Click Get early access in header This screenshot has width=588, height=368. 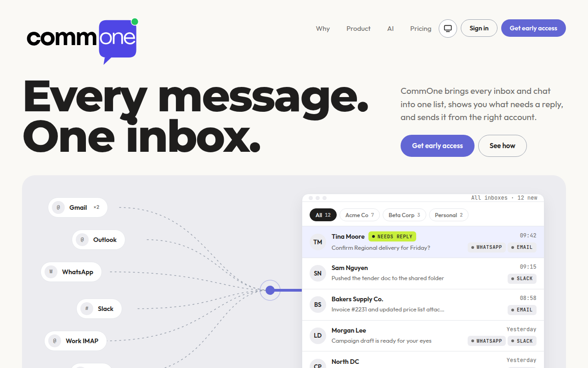pyautogui.click(x=533, y=28)
